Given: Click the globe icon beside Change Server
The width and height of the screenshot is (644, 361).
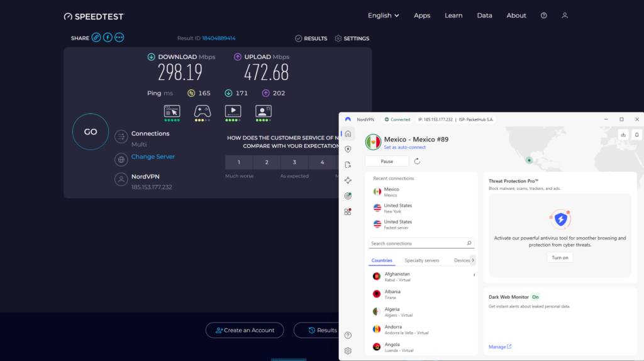Looking at the screenshot, I should pyautogui.click(x=121, y=160).
